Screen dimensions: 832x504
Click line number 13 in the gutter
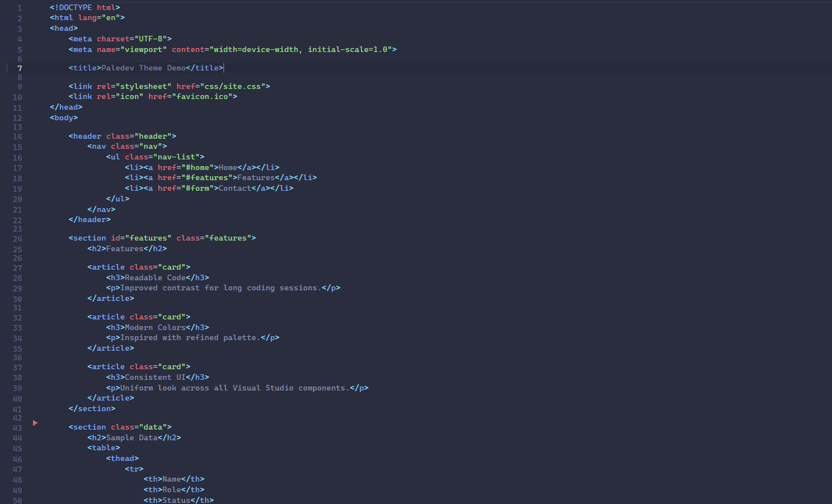pyautogui.click(x=17, y=127)
